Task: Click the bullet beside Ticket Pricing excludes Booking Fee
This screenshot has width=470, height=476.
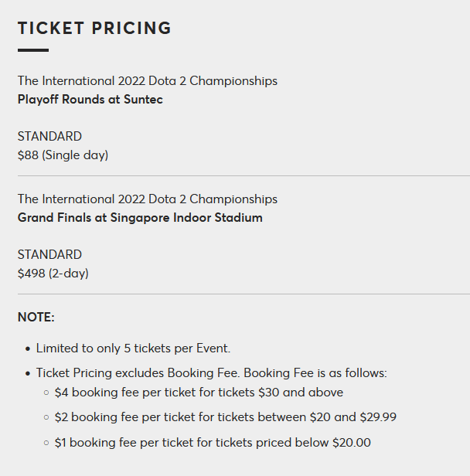Action: [28, 373]
